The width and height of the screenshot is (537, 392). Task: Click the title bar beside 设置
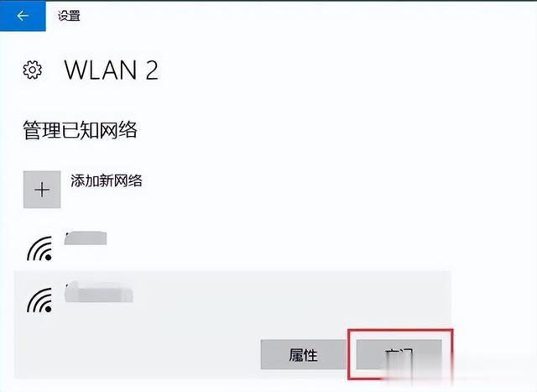(x=308, y=16)
